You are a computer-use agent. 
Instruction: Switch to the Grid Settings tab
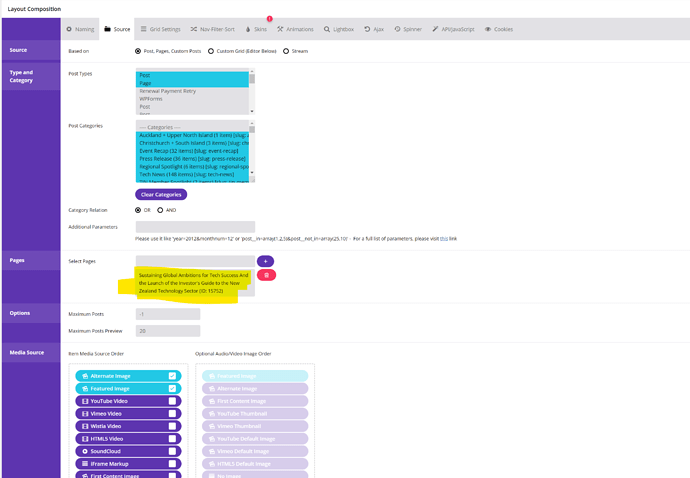[x=161, y=29]
